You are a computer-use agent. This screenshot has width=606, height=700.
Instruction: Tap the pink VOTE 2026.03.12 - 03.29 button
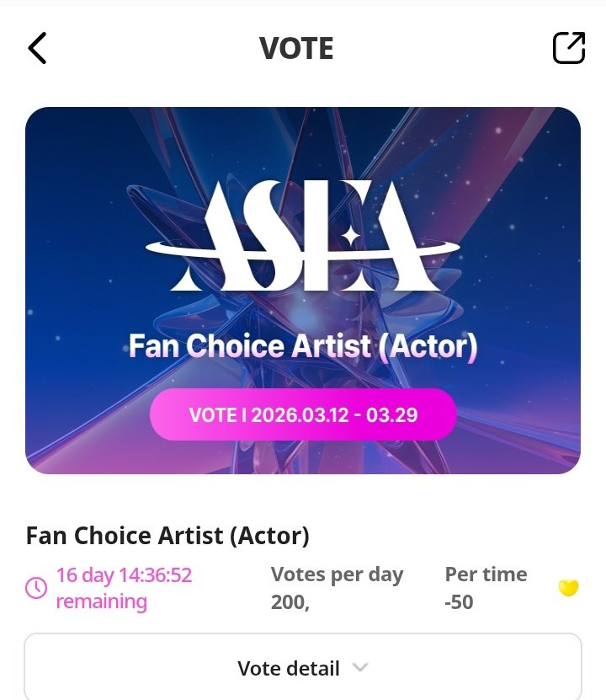tap(303, 414)
